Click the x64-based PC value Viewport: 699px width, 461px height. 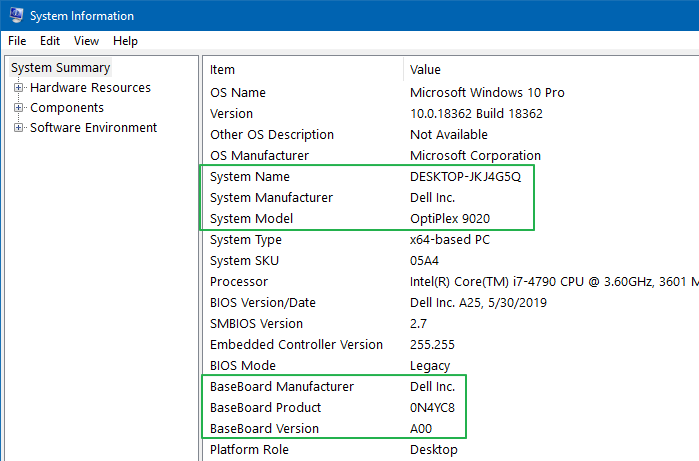450,239
